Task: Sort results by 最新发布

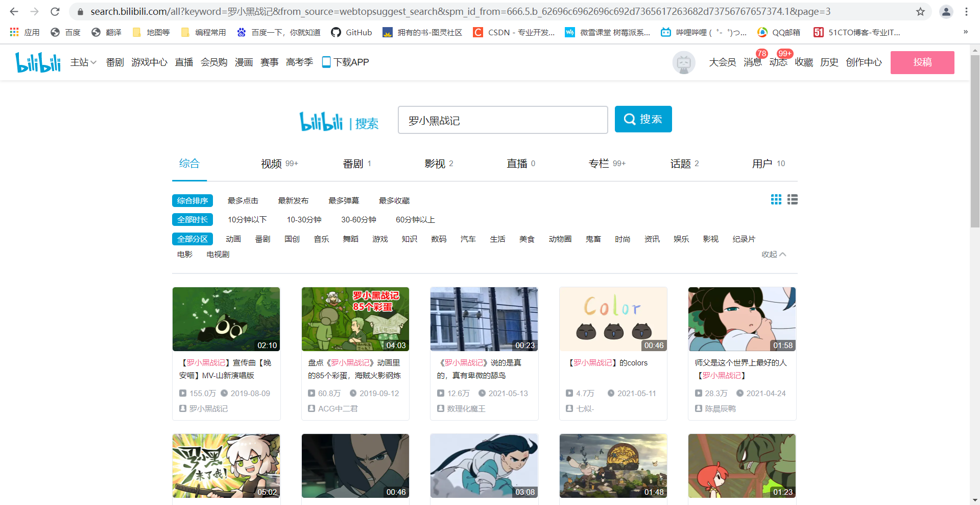Action: point(293,201)
